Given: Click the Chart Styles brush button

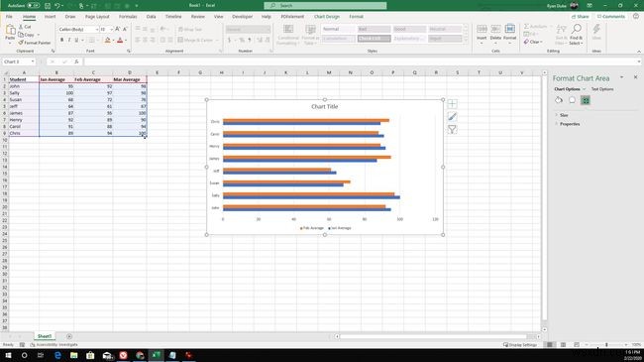Looking at the screenshot, I should coord(452,116).
